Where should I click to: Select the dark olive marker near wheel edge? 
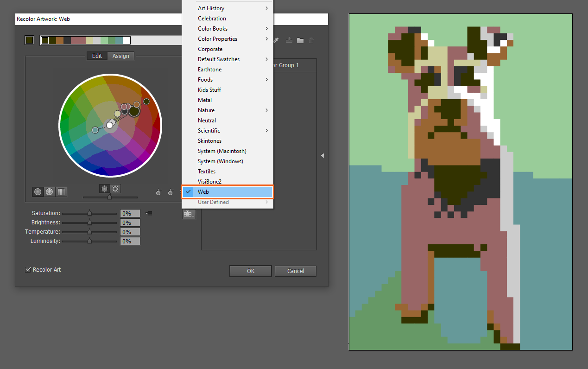146,101
